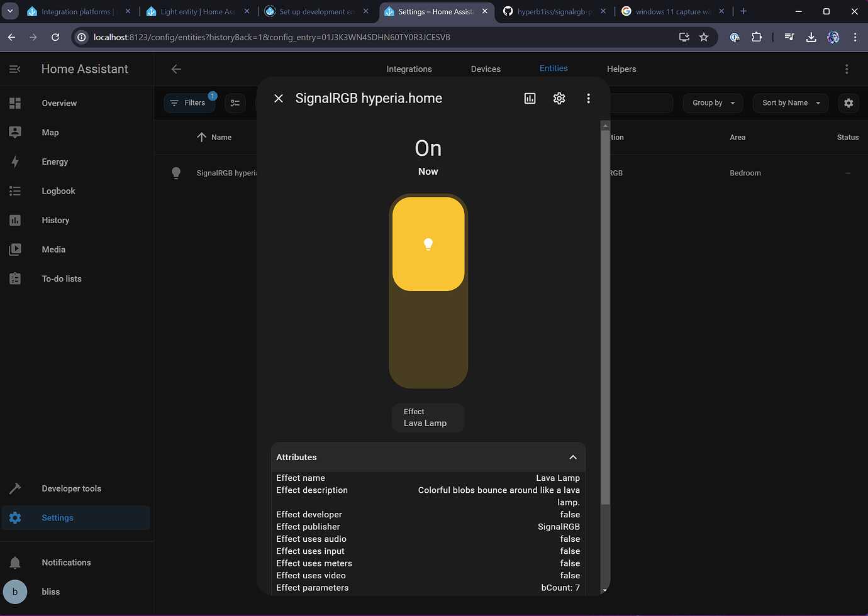Open entity settings via gear icon
The image size is (868, 616).
559,98
